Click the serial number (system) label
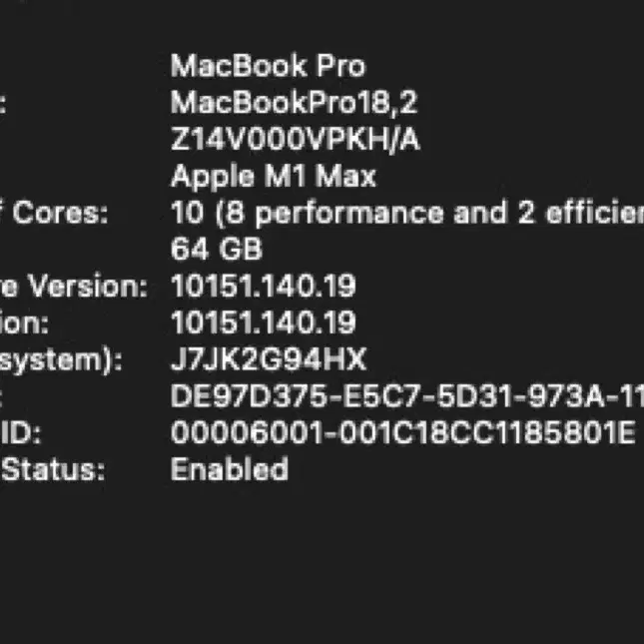Screen dimensions: 644x644 click(61, 360)
